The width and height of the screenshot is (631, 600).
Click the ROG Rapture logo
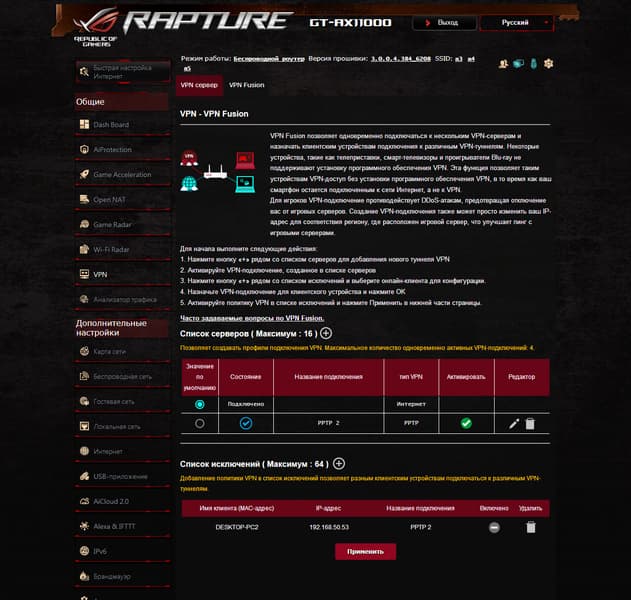pos(183,27)
